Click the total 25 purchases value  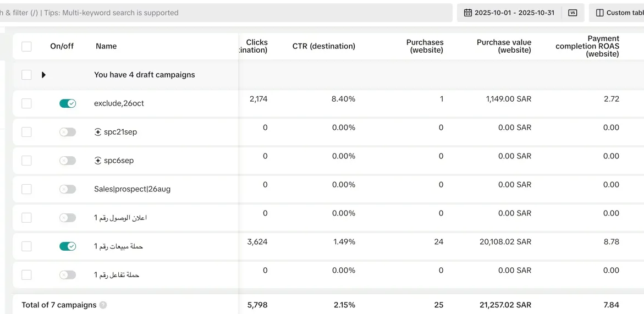(x=439, y=305)
